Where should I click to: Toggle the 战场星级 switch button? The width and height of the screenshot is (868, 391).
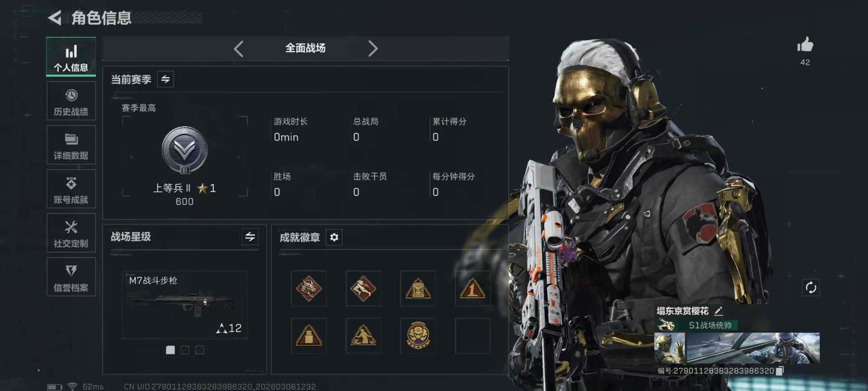click(250, 237)
